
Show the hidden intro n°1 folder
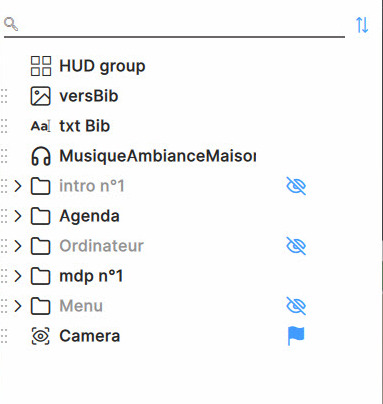click(x=296, y=186)
